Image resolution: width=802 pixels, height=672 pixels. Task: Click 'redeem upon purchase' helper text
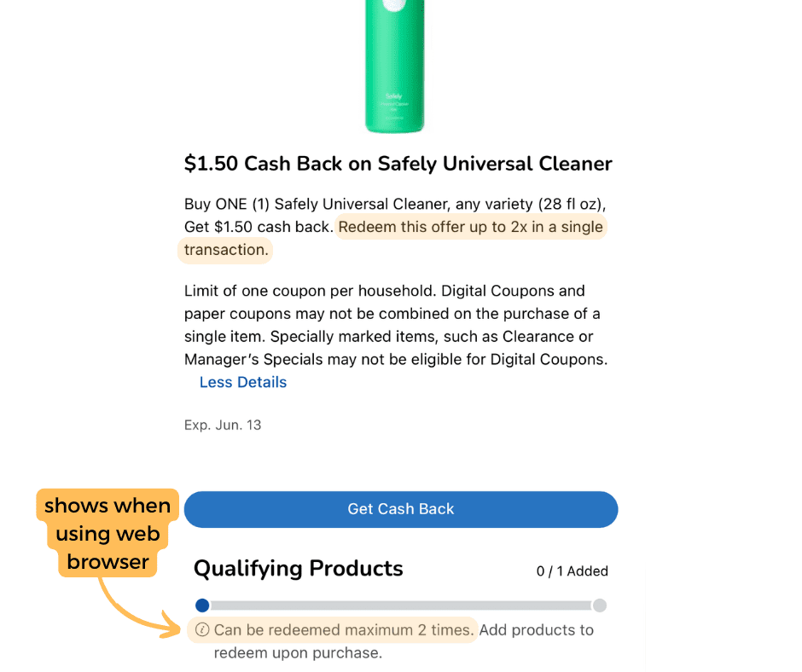[x=298, y=653]
